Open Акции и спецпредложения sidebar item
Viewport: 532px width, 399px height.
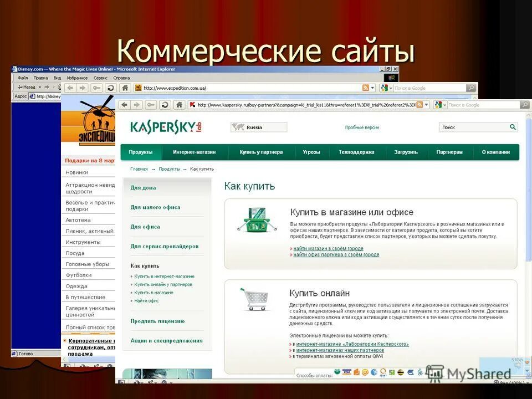(167, 341)
